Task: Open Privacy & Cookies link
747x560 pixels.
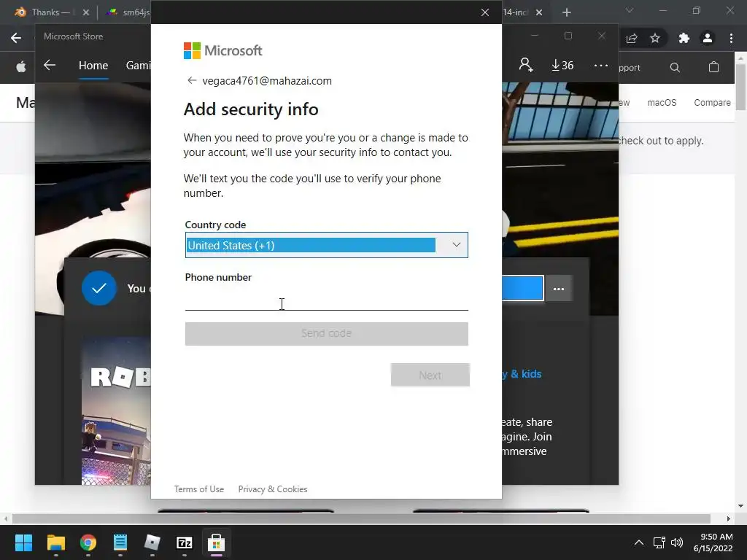Action: pos(273,489)
